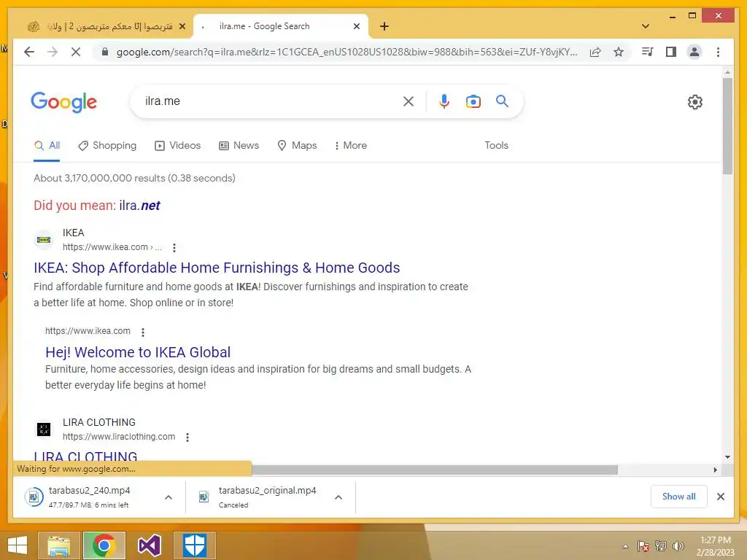Open Windows Start menu
747x560 pixels.
click(18, 545)
